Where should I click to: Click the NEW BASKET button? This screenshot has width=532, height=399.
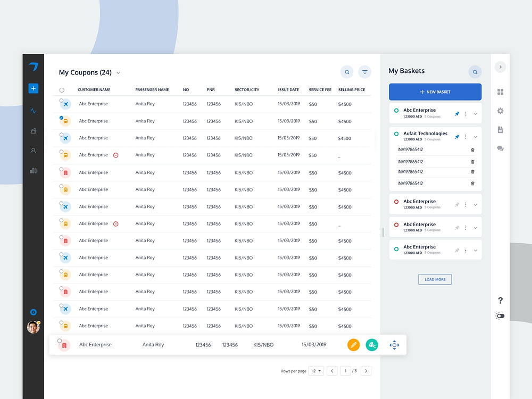click(435, 92)
